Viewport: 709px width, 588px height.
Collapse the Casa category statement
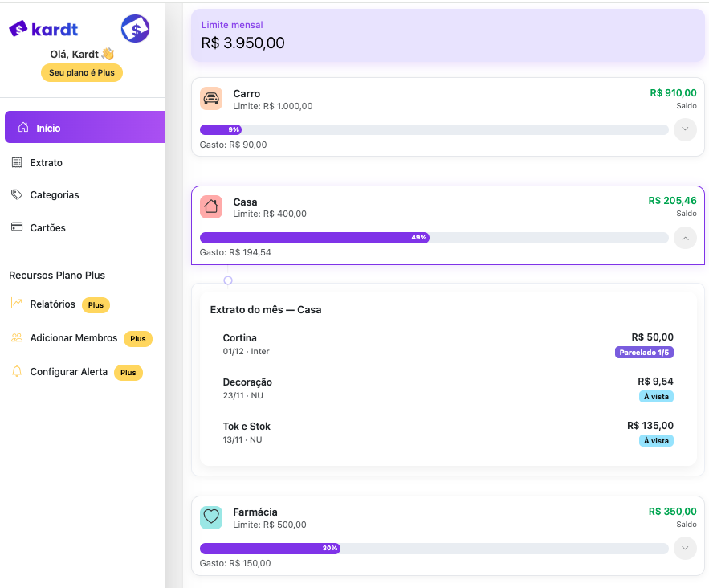[x=684, y=238]
